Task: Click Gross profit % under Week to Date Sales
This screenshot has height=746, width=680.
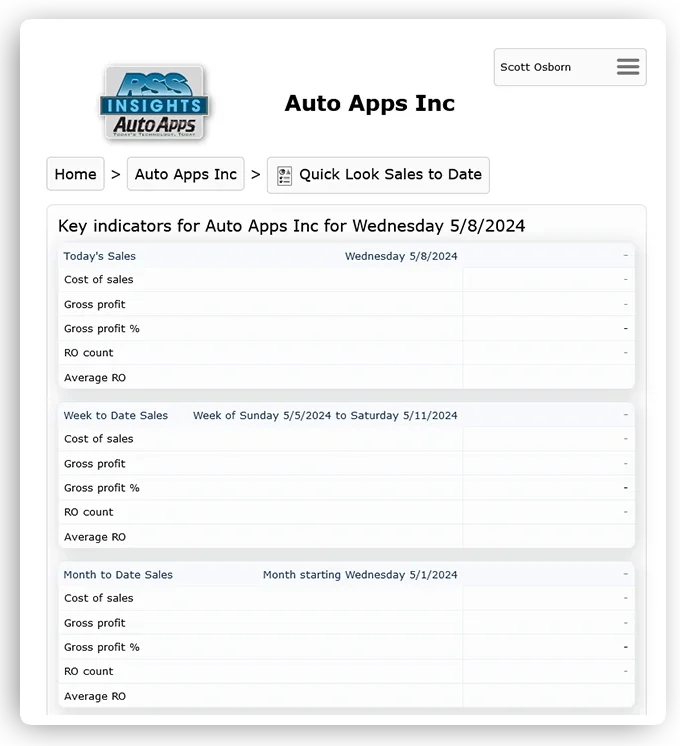Action: pyautogui.click(x=102, y=488)
